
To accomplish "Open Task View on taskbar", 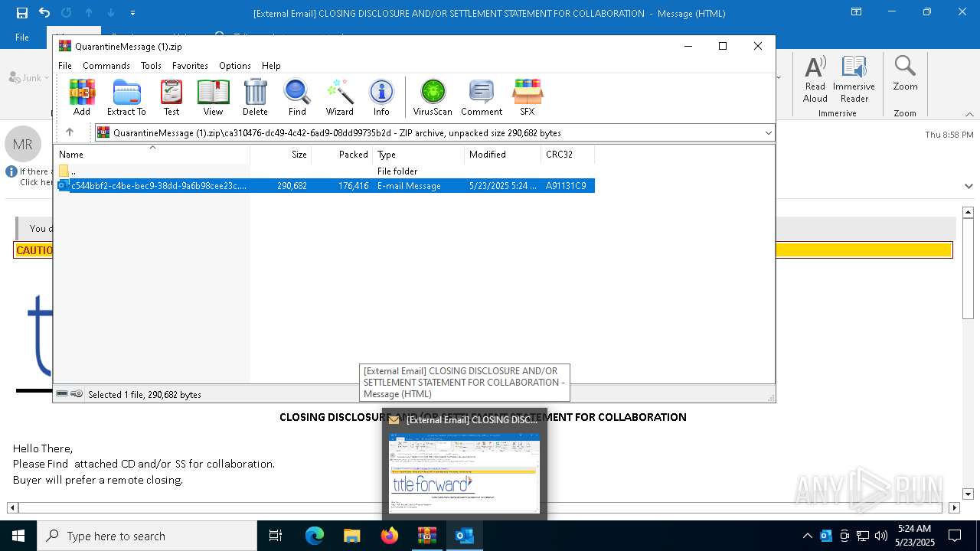I will (x=276, y=536).
